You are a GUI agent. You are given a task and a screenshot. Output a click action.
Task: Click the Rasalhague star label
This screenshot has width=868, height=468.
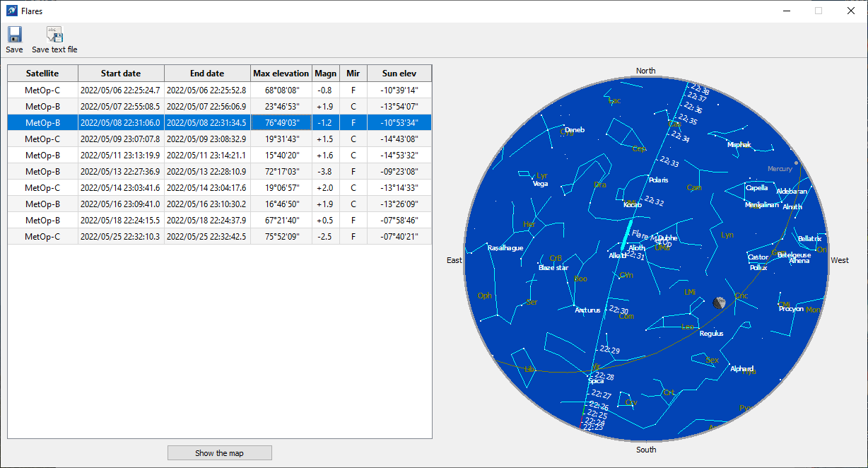[x=505, y=248]
